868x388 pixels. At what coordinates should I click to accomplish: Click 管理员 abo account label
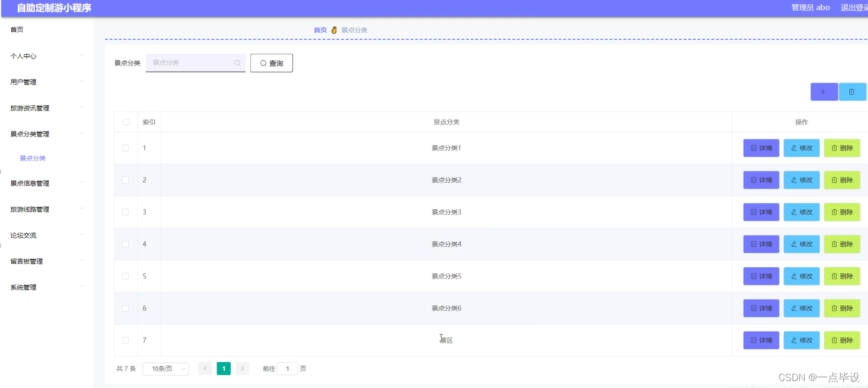coord(811,8)
